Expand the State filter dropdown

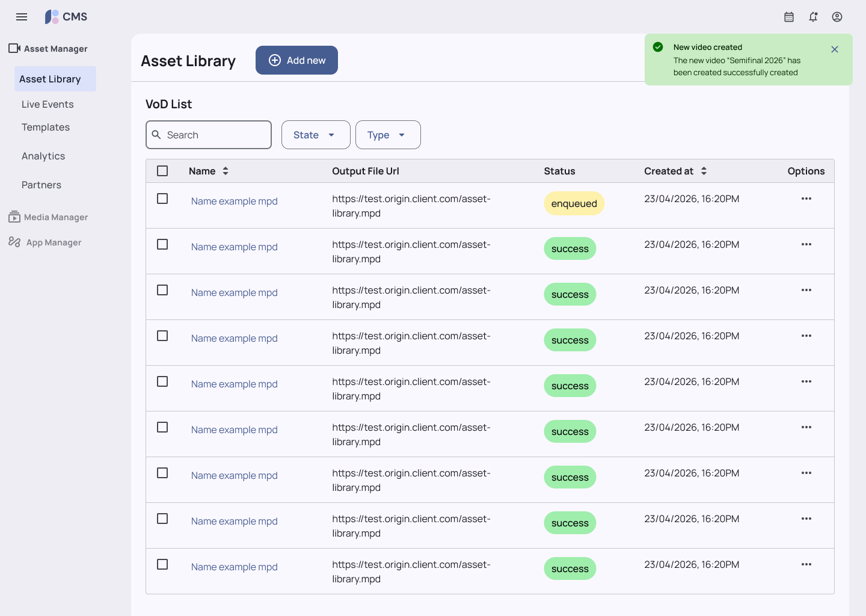[x=316, y=135]
